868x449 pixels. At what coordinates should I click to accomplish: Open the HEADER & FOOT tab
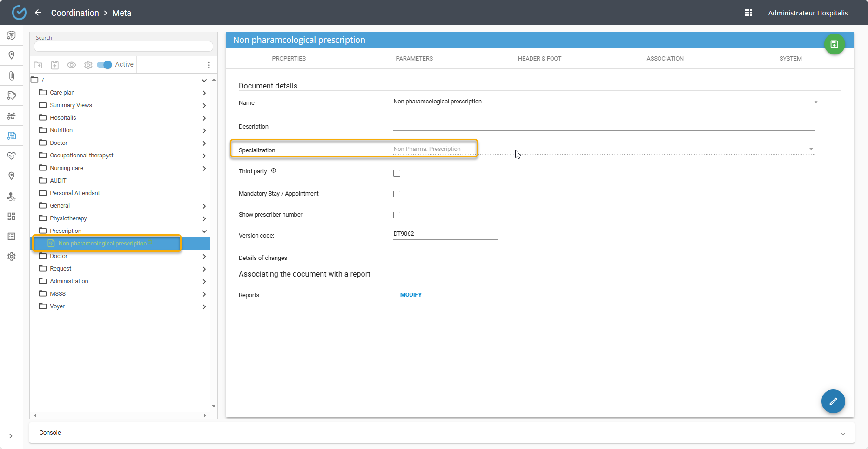pyautogui.click(x=539, y=59)
